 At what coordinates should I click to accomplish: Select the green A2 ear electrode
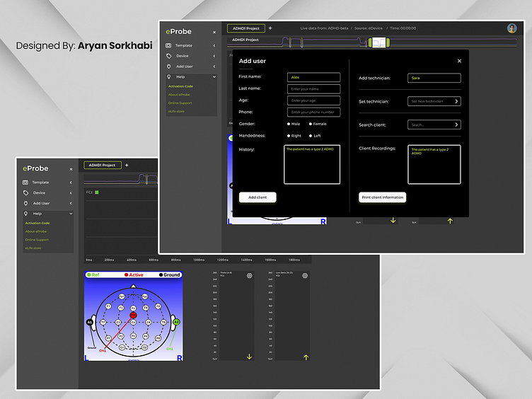(176, 322)
